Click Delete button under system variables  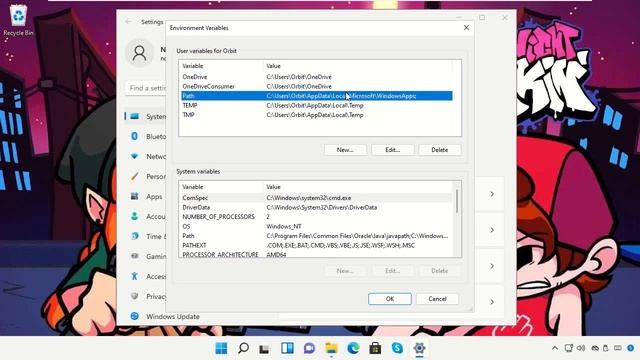pyautogui.click(x=440, y=271)
